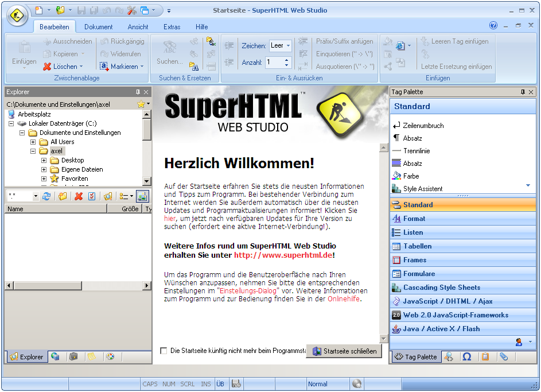The image size is (541, 392).
Task: Expand the Eigene Dateien folder node
Action: [44, 169]
